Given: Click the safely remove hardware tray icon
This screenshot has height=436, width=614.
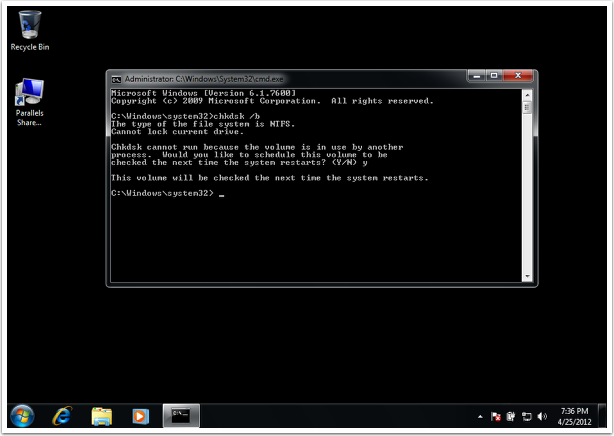Looking at the screenshot, I should (x=511, y=416).
